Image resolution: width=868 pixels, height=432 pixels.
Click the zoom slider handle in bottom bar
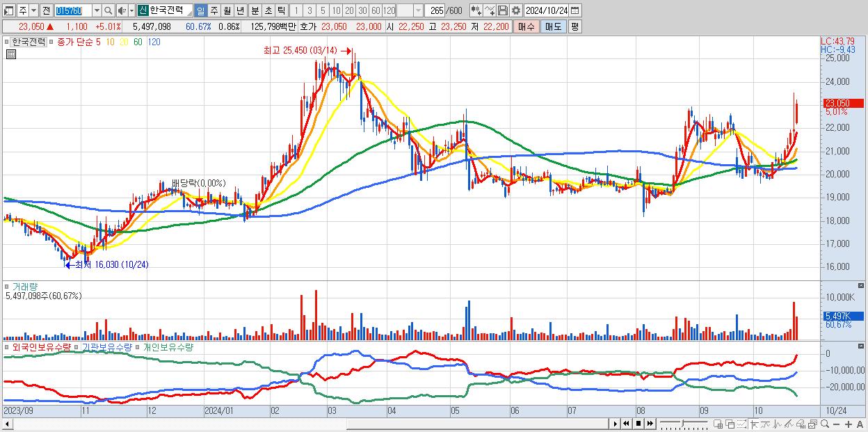tap(682, 423)
